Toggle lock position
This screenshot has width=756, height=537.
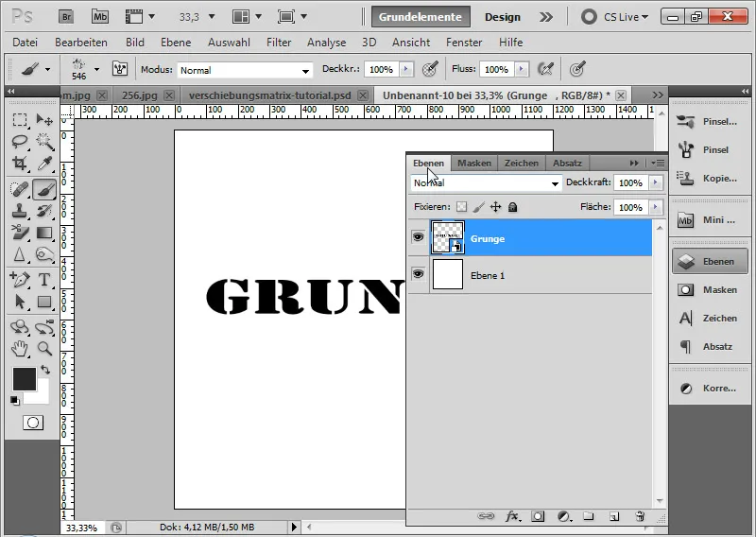tap(495, 207)
